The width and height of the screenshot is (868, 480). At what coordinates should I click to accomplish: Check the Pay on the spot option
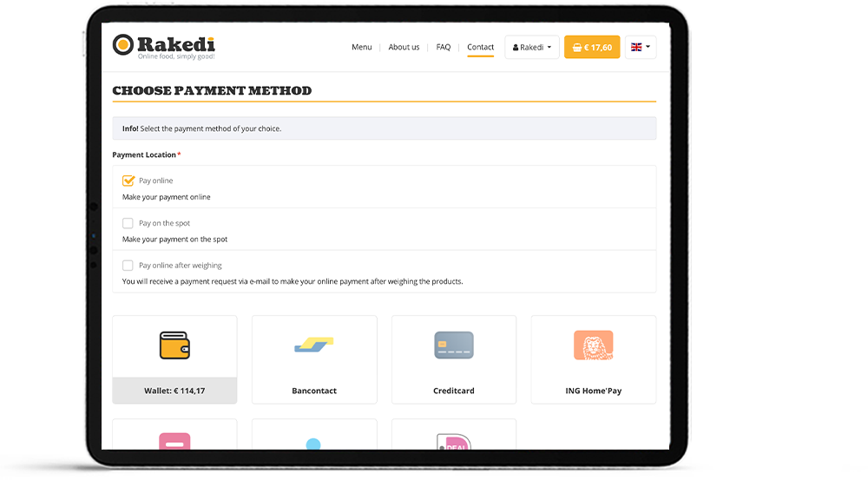pos(128,223)
